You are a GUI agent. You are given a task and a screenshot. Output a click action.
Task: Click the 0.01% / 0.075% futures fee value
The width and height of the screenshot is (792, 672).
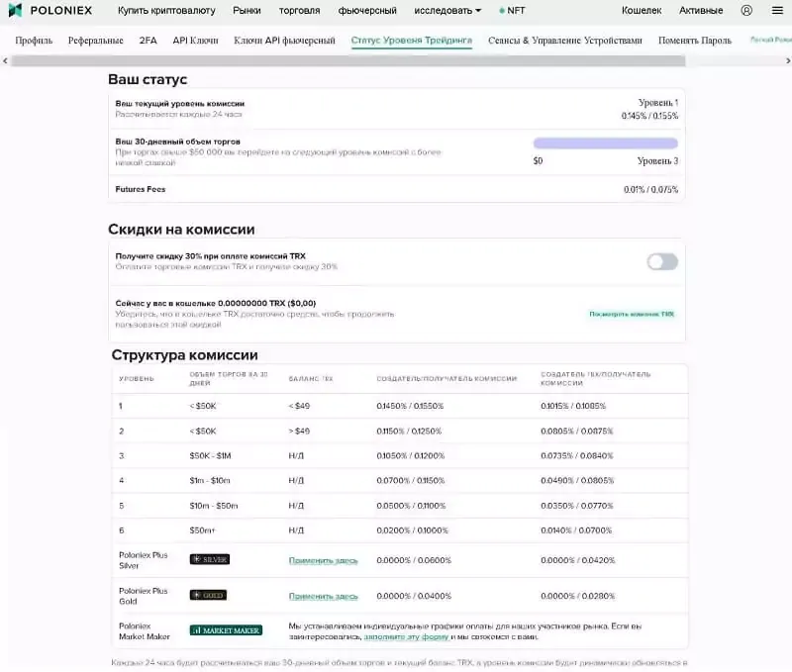(x=650, y=190)
